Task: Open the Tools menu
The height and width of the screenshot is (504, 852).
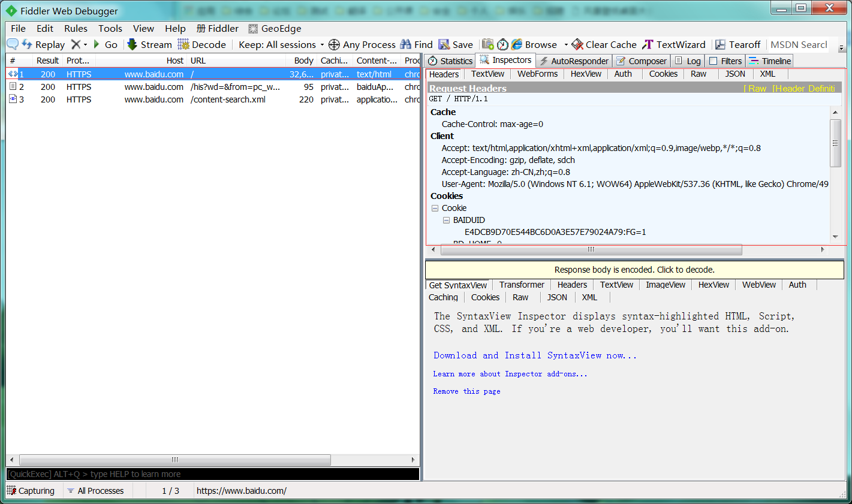Action: (x=110, y=28)
